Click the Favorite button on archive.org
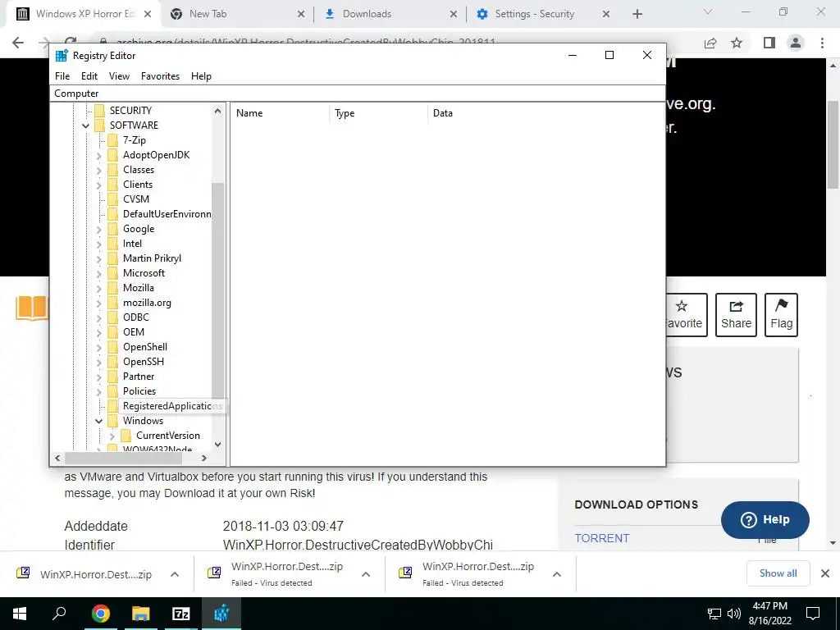 [687, 315]
